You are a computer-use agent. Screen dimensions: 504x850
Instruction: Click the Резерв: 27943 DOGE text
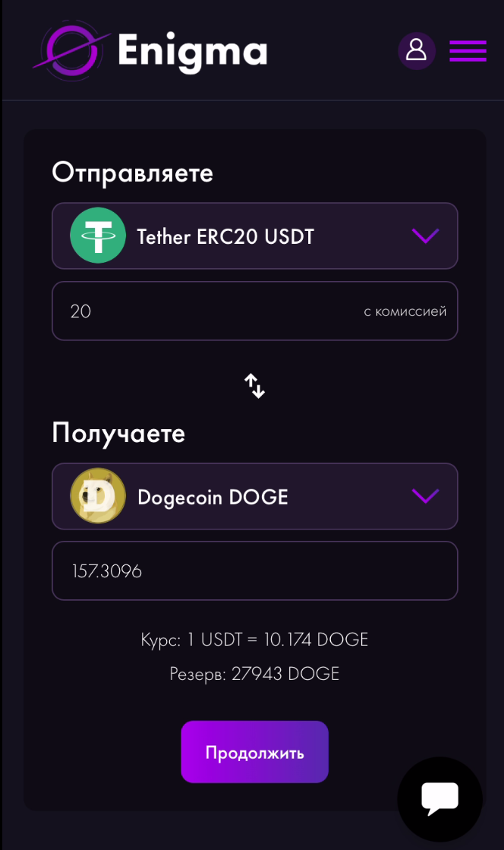point(254,673)
